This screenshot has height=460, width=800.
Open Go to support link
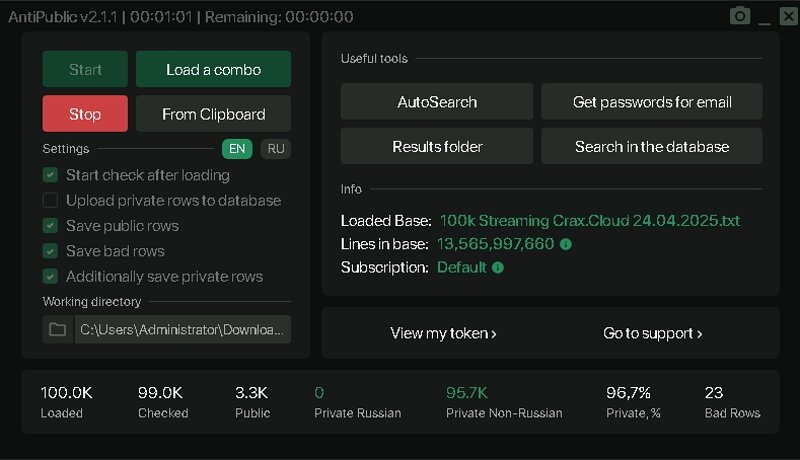tap(653, 333)
